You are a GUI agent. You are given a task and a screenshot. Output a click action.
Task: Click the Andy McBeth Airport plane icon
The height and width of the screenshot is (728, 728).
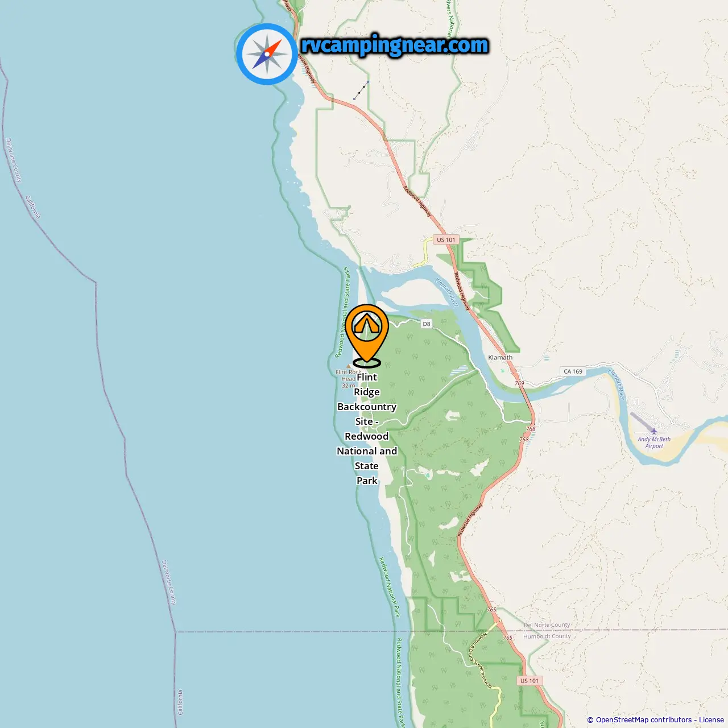653,431
